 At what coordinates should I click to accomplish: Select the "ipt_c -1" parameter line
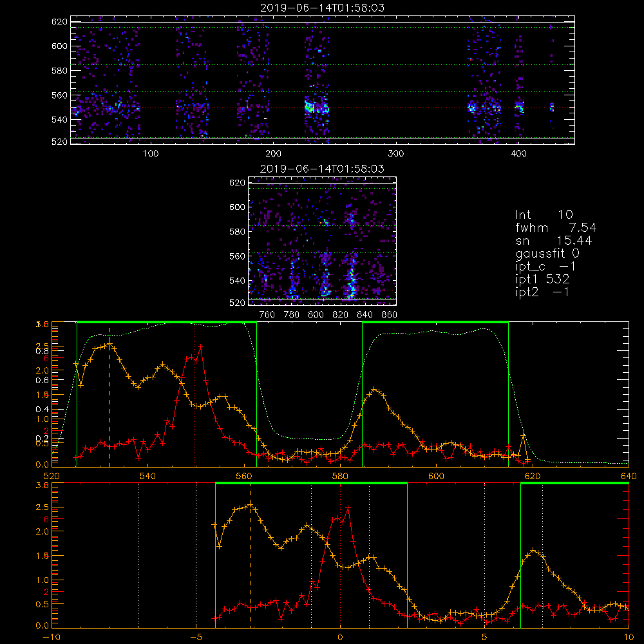coord(545,267)
